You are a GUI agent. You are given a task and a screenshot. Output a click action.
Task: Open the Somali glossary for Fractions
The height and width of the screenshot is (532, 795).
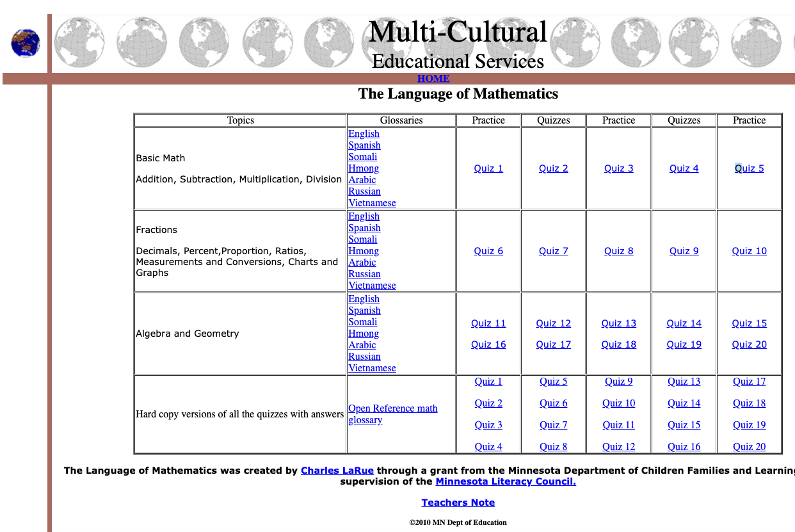pos(362,239)
